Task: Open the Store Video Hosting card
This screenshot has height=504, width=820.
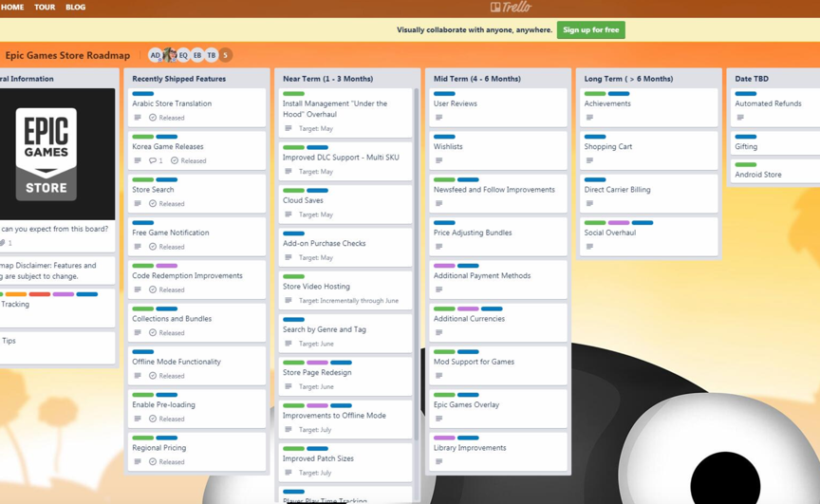Action: pyautogui.click(x=345, y=290)
